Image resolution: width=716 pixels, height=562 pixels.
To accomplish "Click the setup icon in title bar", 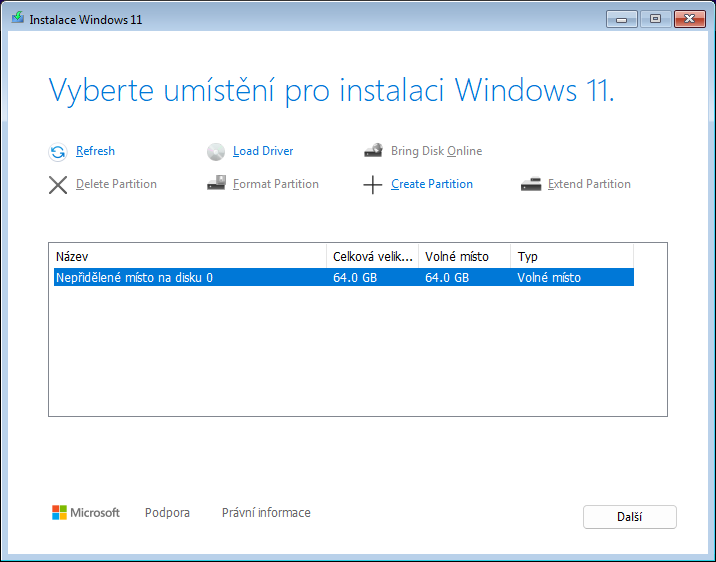I will tap(18, 18).
